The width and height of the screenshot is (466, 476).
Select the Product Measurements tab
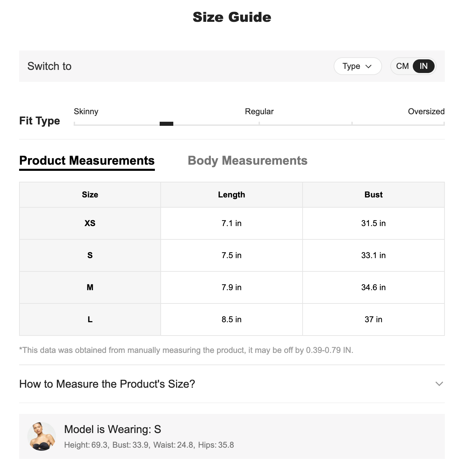(x=87, y=161)
